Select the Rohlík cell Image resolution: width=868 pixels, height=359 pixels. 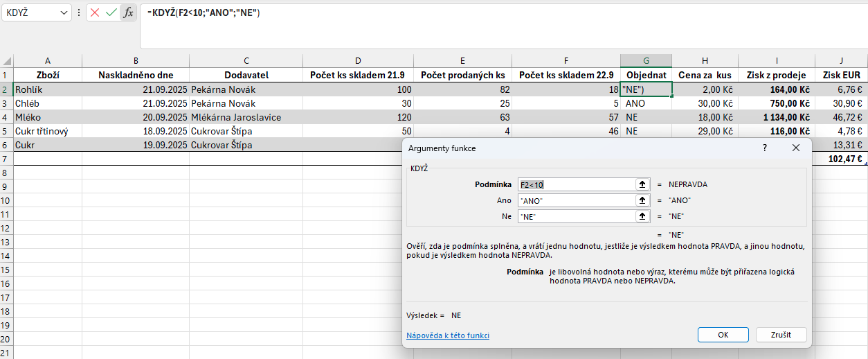(x=48, y=89)
